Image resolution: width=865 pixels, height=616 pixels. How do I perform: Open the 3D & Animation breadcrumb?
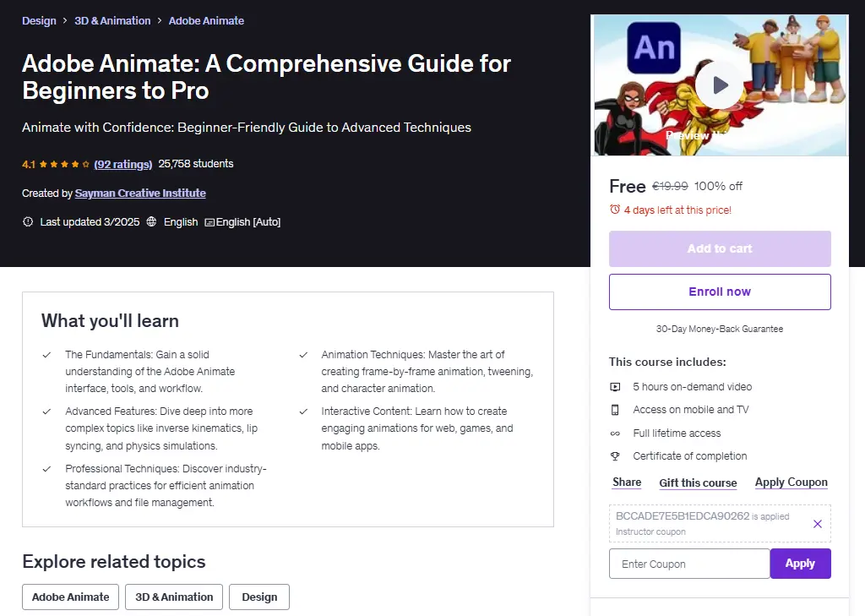click(x=112, y=21)
